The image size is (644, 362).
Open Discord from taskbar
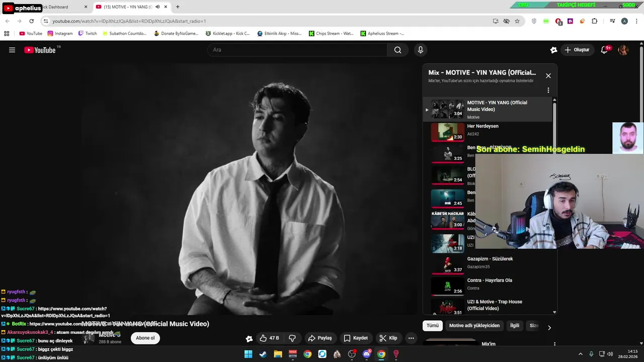click(x=367, y=354)
